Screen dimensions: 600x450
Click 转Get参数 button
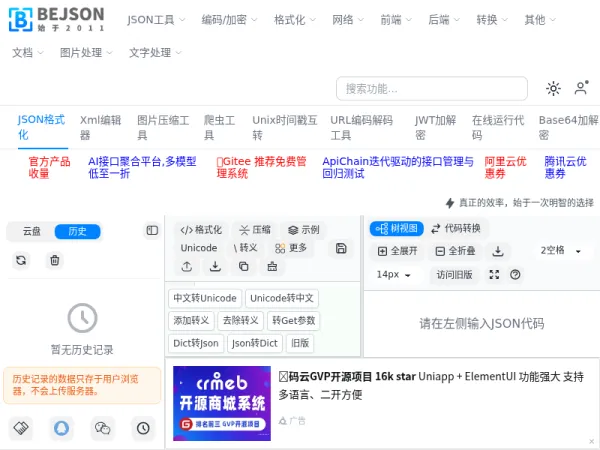pos(293,321)
